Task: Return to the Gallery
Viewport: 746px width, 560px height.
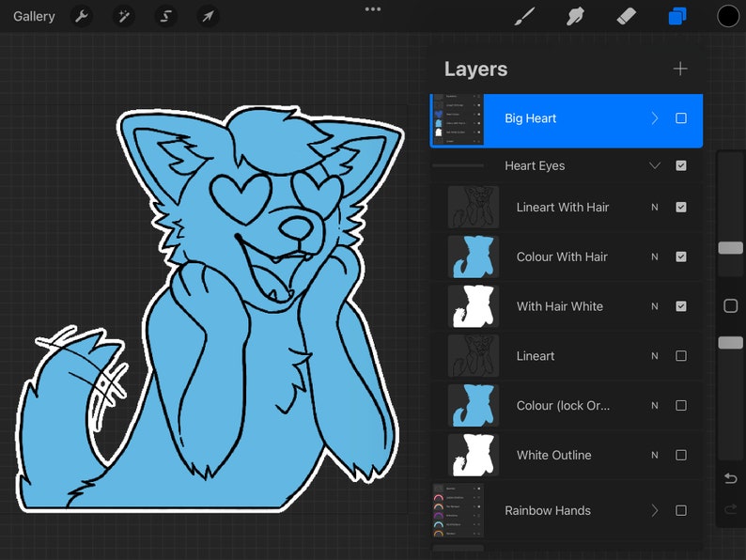Action: pyautogui.click(x=34, y=16)
